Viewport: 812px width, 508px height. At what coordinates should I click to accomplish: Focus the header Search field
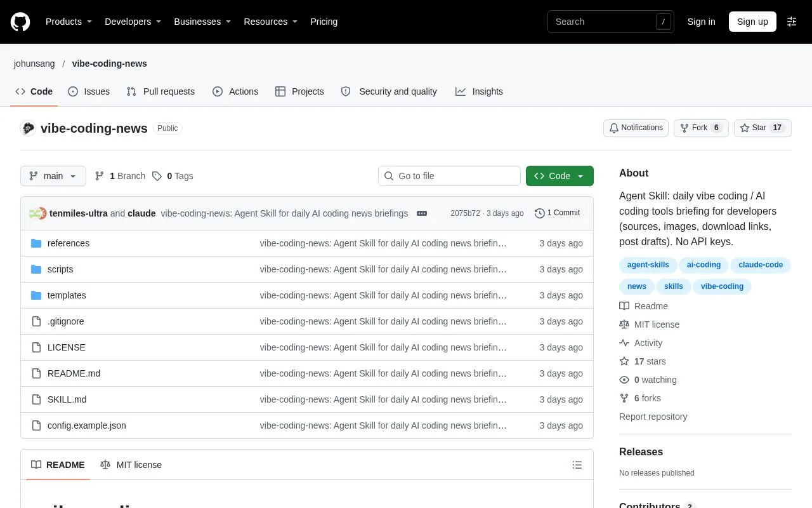pyautogui.click(x=611, y=22)
